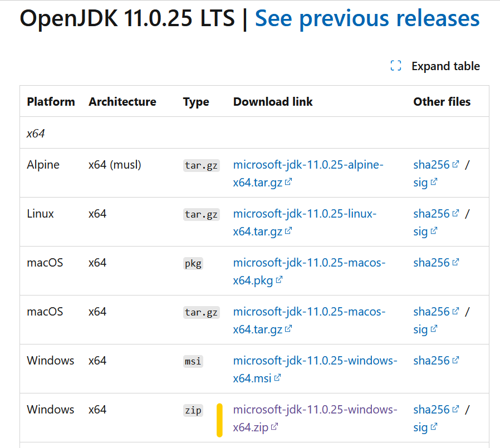Open sig file for Alpine row
500x448 pixels.
tap(420, 183)
